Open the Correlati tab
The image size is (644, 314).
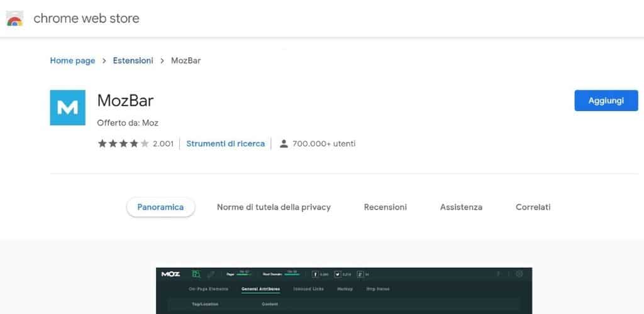click(x=533, y=207)
